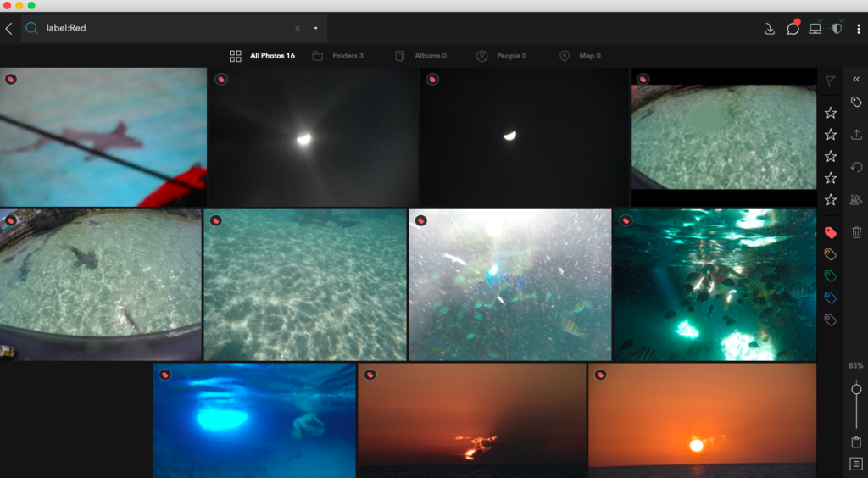868x478 pixels.
Task: Open the clipboard icon below slider
Action: point(856,442)
